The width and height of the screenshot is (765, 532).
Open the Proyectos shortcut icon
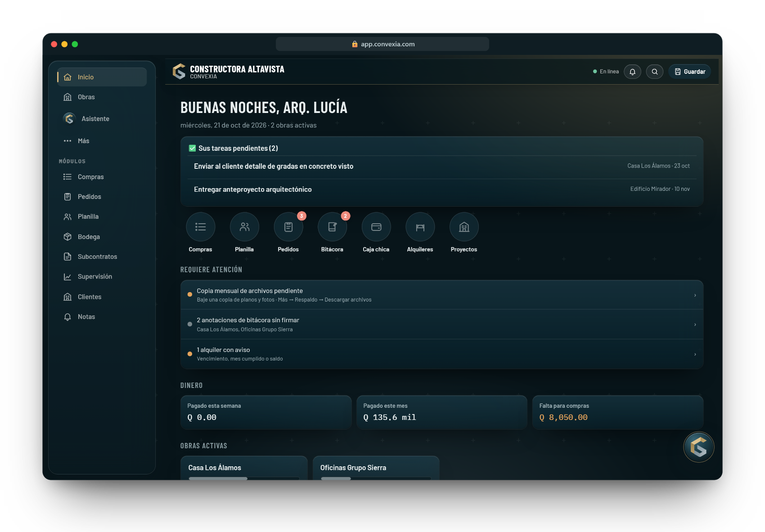pos(464,227)
